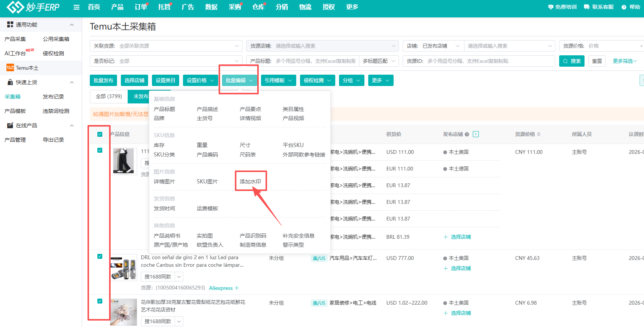
Task: Click the 货源价格 sort arrows icon
Action: point(539,134)
